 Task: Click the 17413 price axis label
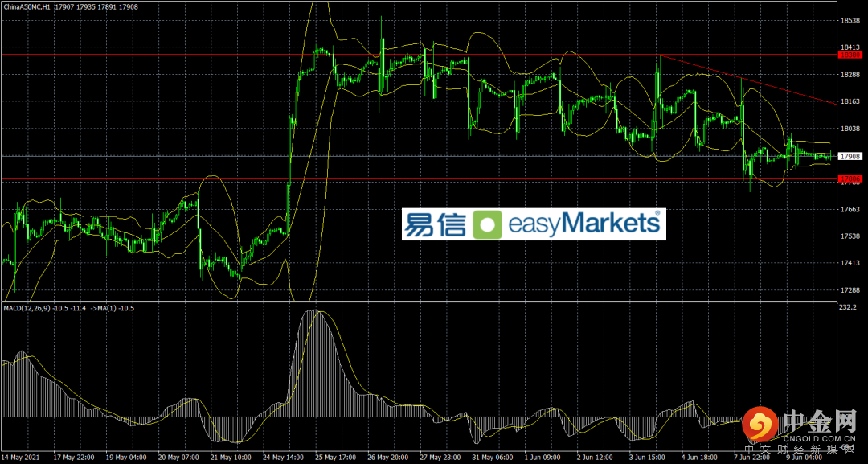pos(850,263)
